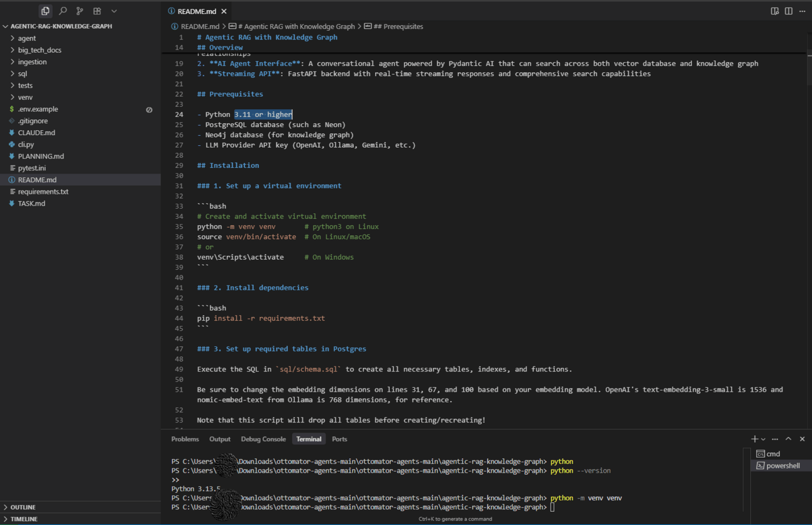Image resolution: width=812 pixels, height=525 pixels.
Task: Open the Explorer view icon
Action: [45, 11]
